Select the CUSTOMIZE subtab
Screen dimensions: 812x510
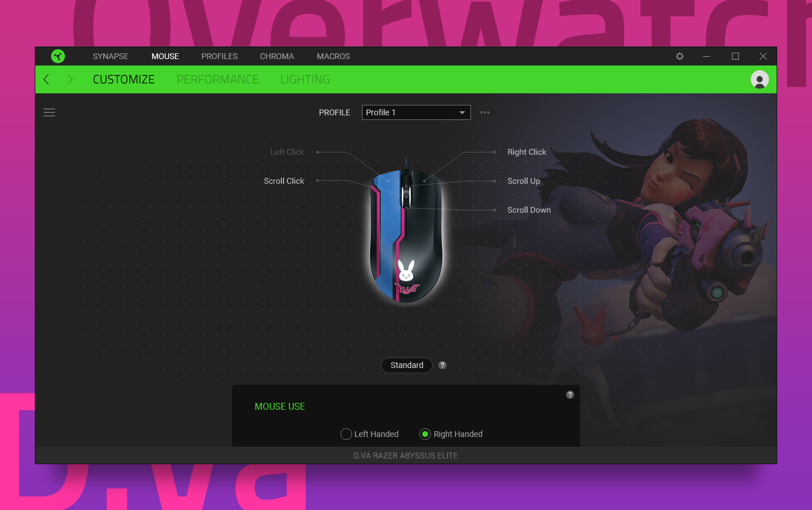124,79
